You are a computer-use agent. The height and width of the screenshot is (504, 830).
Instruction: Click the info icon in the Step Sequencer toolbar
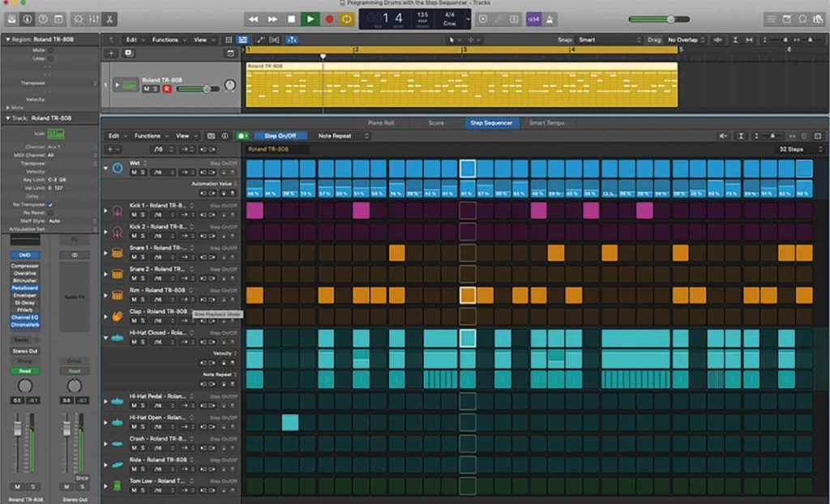coord(225,135)
